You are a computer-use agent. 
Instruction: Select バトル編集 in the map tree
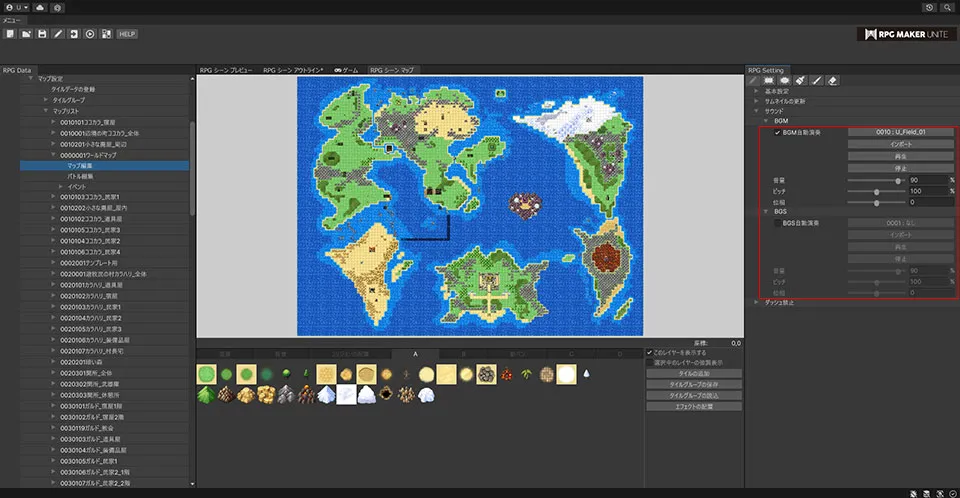82,175
